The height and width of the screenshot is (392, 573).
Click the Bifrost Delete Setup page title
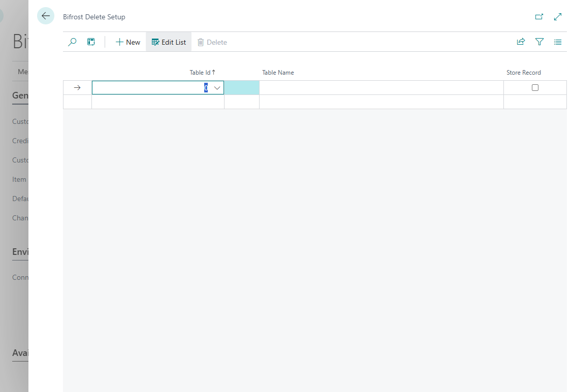pyautogui.click(x=94, y=17)
